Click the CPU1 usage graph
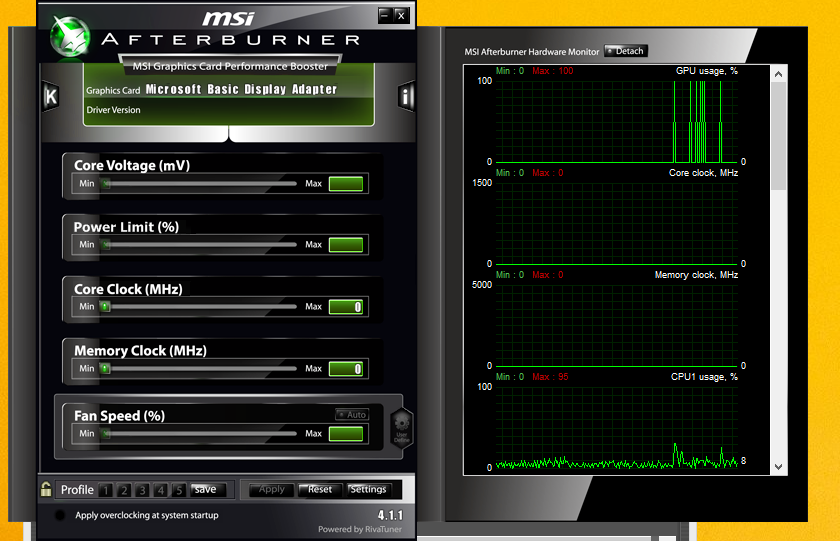 (617, 428)
